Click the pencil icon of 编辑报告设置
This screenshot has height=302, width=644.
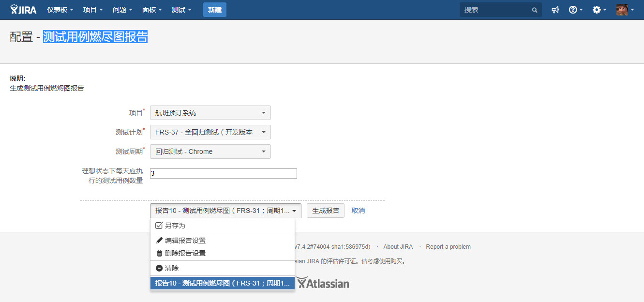pyautogui.click(x=159, y=241)
